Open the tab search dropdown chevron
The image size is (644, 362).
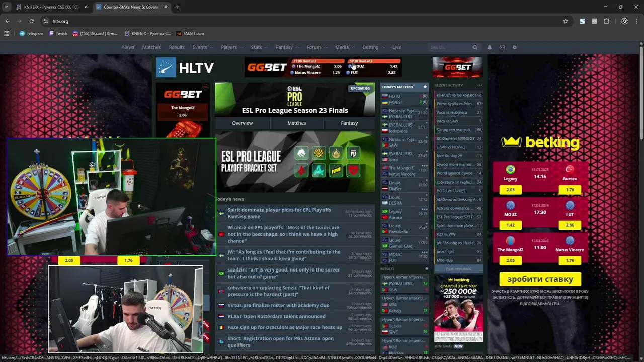7,7
